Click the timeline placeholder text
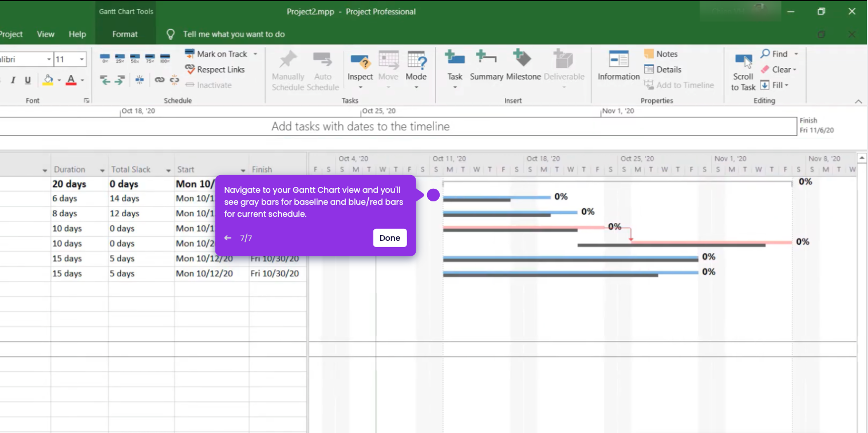 point(361,126)
